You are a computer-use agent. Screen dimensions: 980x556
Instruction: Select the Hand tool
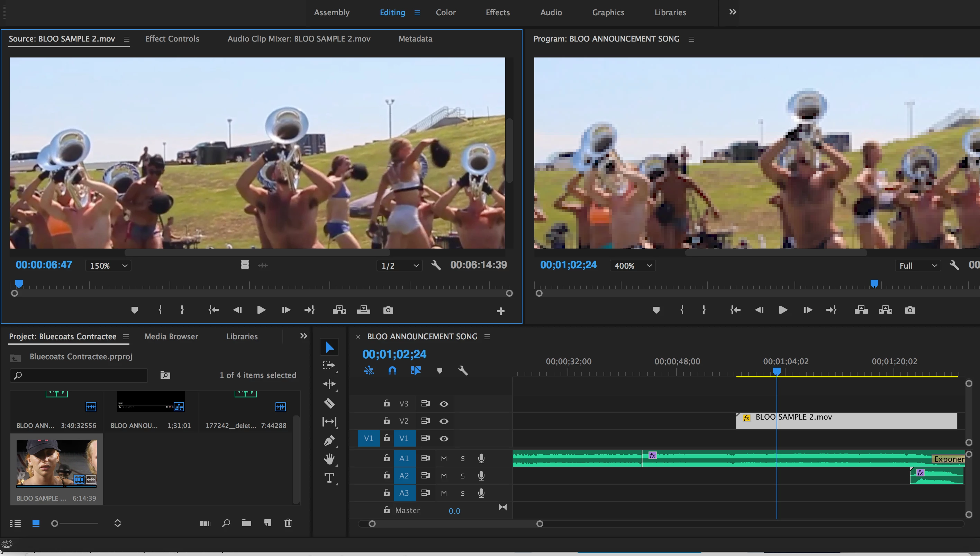pos(329,459)
